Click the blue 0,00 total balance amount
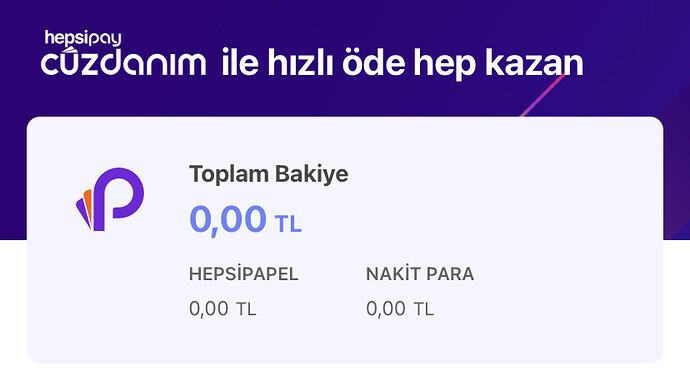This screenshot has width=690, height=387. [228, 219]
